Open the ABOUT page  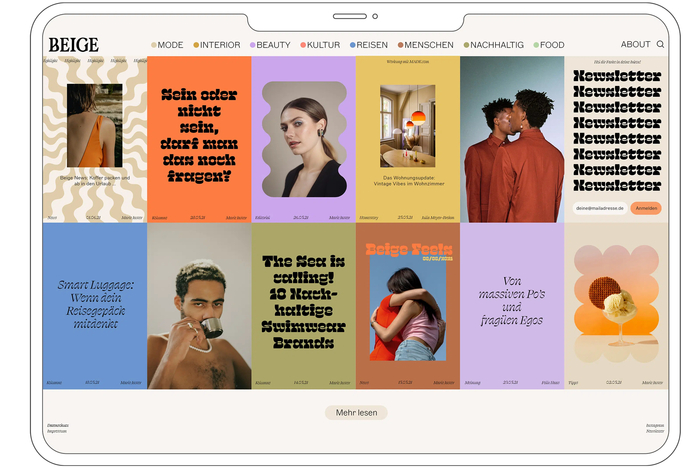[635, 45]
